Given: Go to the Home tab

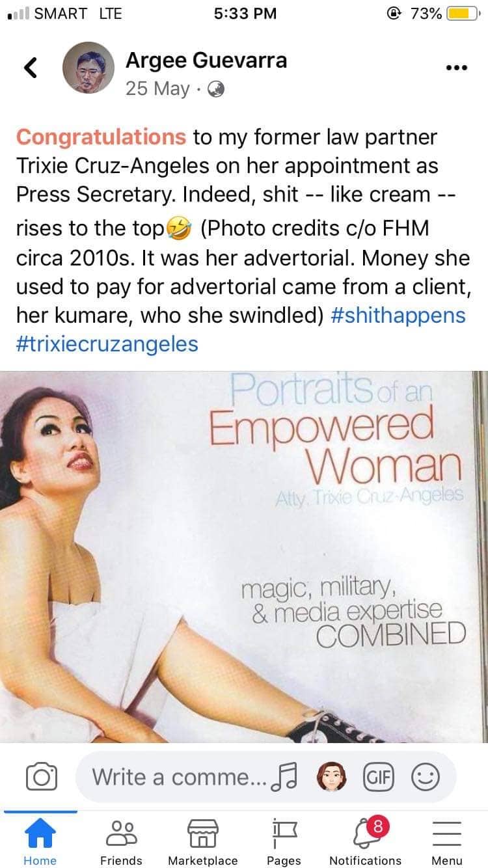Looking at the screenshot, I should click(40, 841).
